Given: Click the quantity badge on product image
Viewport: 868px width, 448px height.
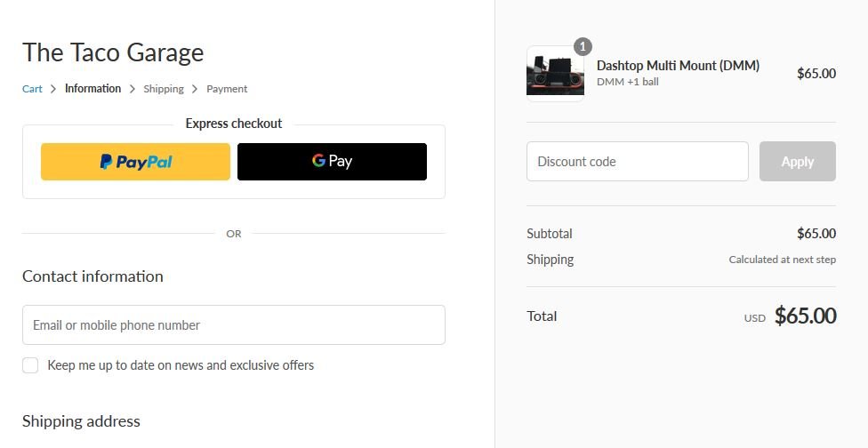Looking at the screenshot, I should click(x=583, y=47).
